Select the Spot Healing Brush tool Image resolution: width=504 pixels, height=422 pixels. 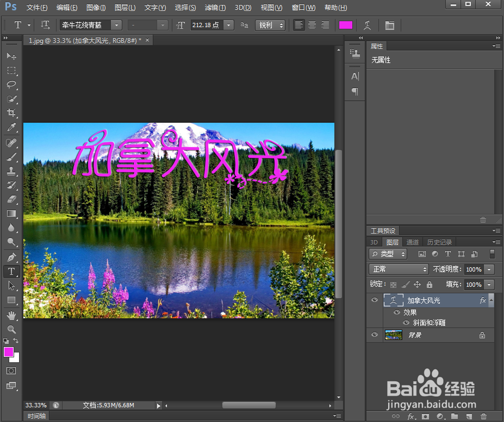11,143
